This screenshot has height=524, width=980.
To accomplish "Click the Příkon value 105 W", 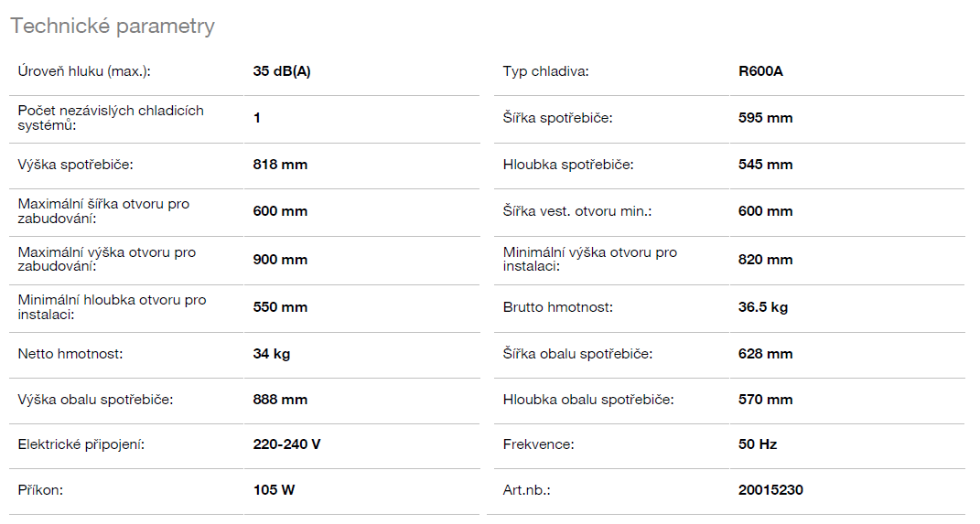I will pyautogui.click(x=274, y=490).
